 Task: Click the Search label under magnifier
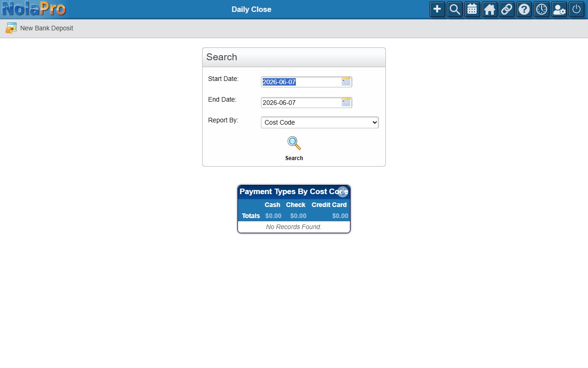click(x=294, y=158)
